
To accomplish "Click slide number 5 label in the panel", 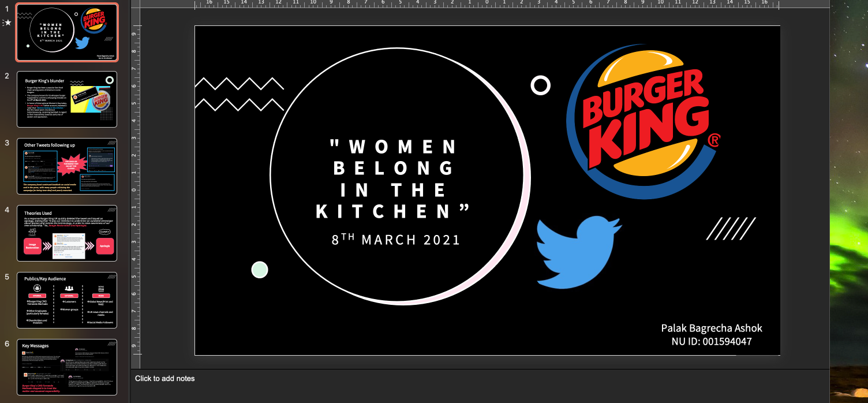I will 7,277.
